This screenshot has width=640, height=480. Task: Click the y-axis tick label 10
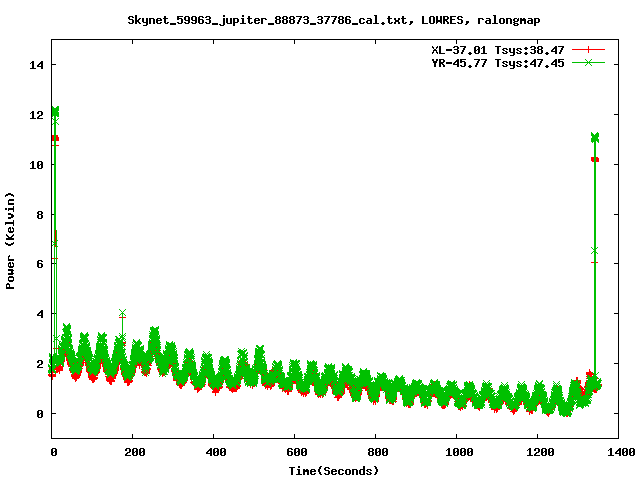click(36, 164)
